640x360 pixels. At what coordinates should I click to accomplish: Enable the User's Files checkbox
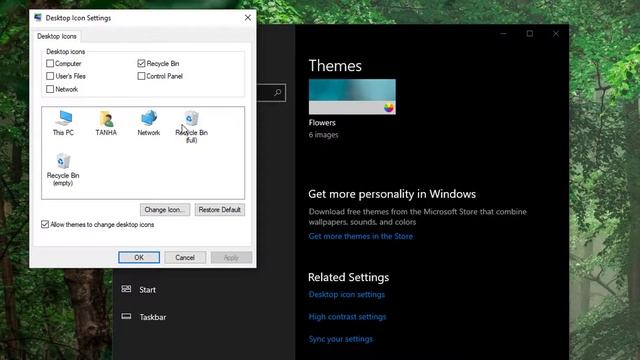[x=50, y=76]
